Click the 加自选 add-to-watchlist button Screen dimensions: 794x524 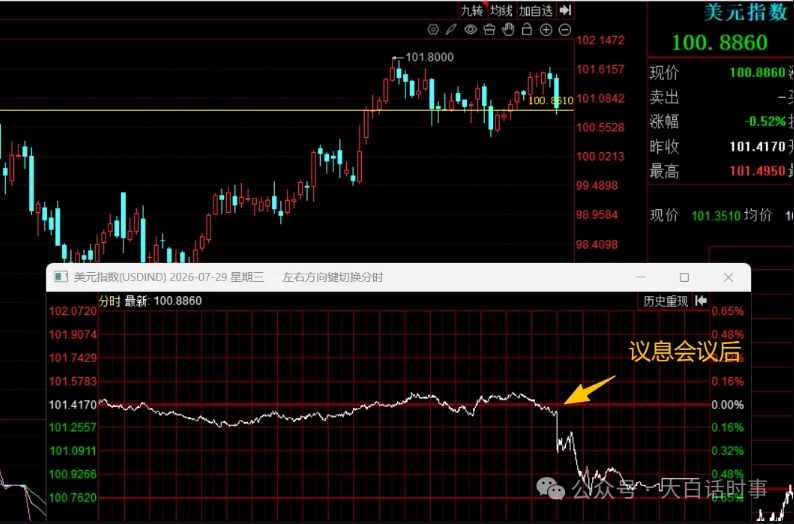tap(536, 10)
